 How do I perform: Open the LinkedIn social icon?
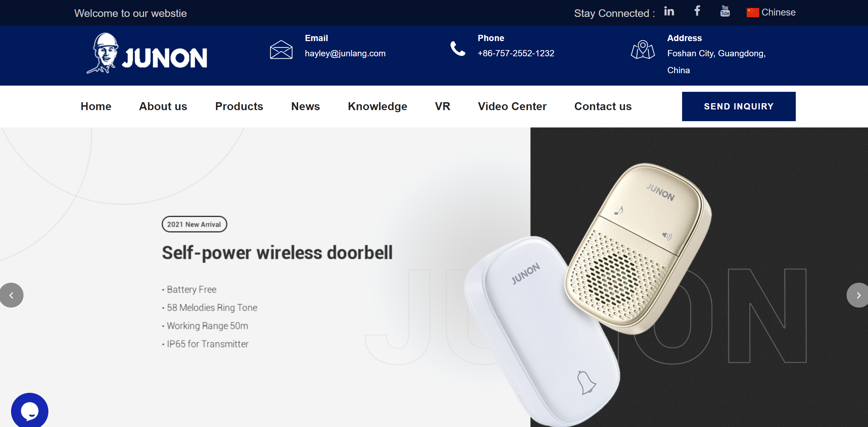click(669, 11)
